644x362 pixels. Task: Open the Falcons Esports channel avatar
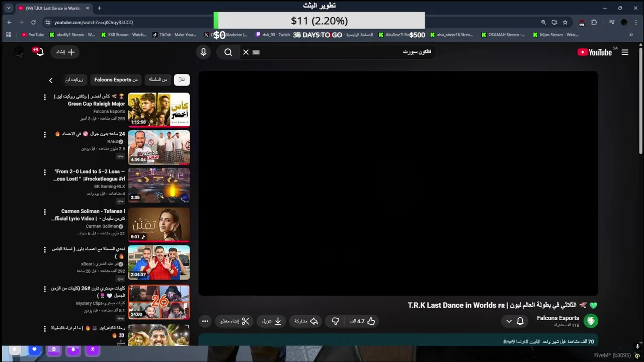point(591,321)
